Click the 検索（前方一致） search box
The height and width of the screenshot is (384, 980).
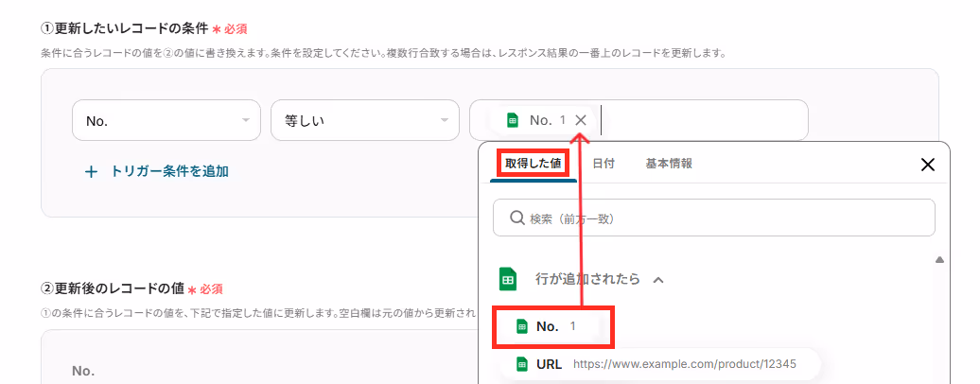coord(714,218)
